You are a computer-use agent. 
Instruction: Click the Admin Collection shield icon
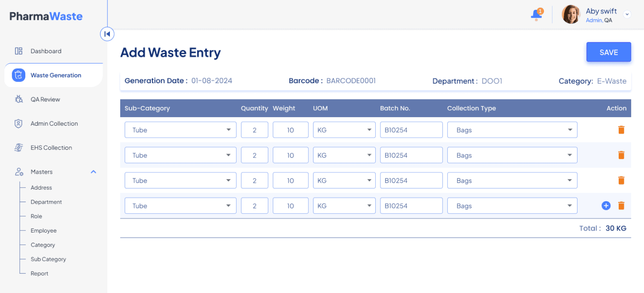point(18,124)
